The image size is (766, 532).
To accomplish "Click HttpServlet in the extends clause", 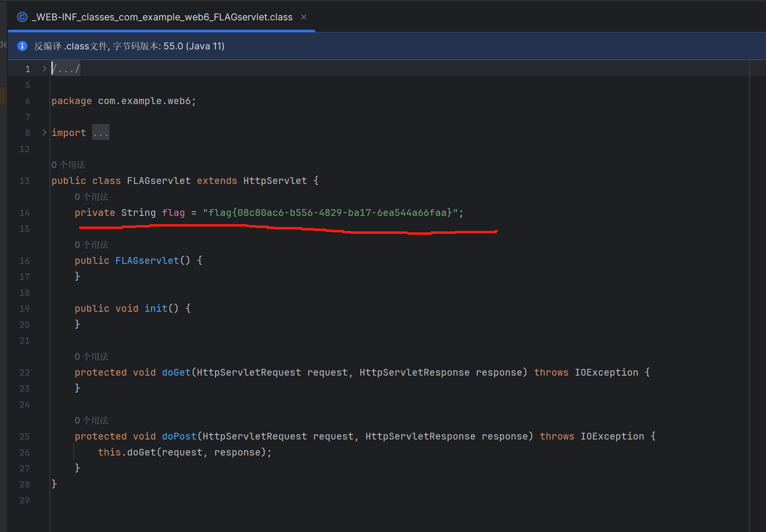I will [x=275, y=181].
